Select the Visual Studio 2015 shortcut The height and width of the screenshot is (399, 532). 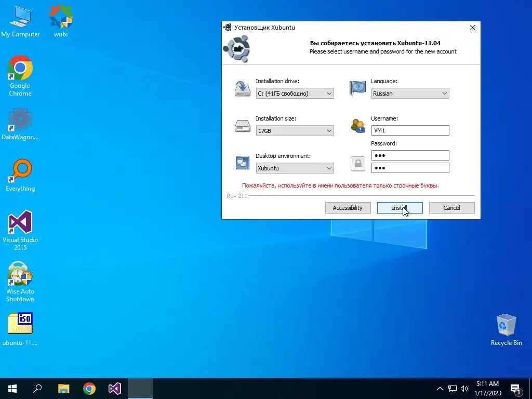click(x=20, y=230)
